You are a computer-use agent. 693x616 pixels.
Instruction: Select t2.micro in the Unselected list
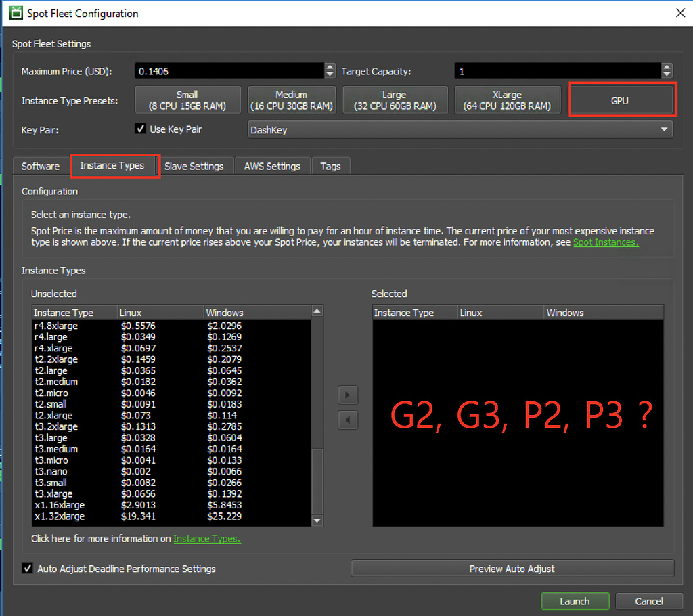pos(51,393)
